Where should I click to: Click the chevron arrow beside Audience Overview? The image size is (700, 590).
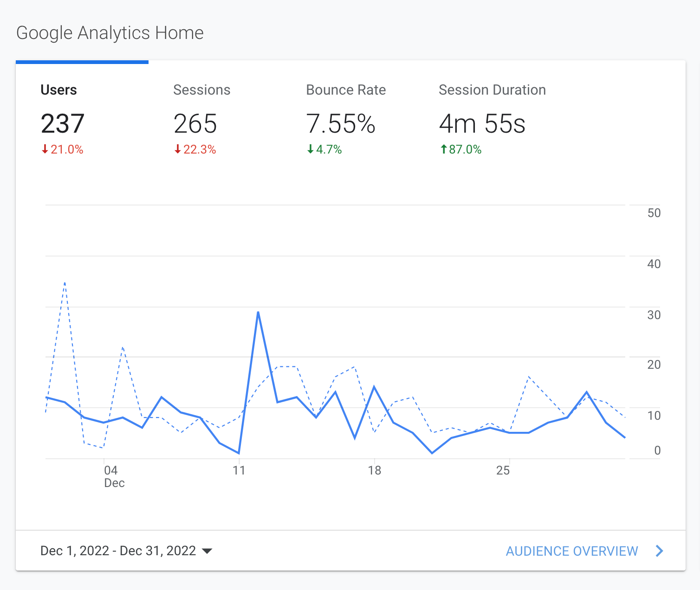pos(659,551)
